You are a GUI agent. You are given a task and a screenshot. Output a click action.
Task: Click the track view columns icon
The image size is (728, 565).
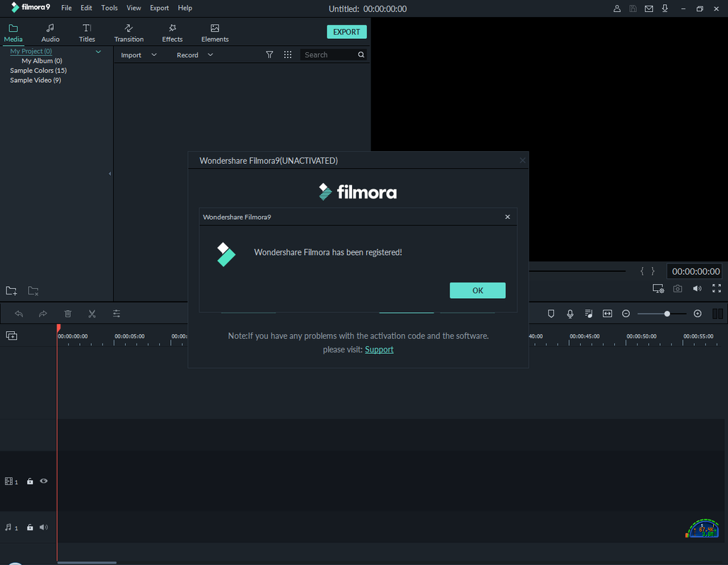click(x=717, y=314)
